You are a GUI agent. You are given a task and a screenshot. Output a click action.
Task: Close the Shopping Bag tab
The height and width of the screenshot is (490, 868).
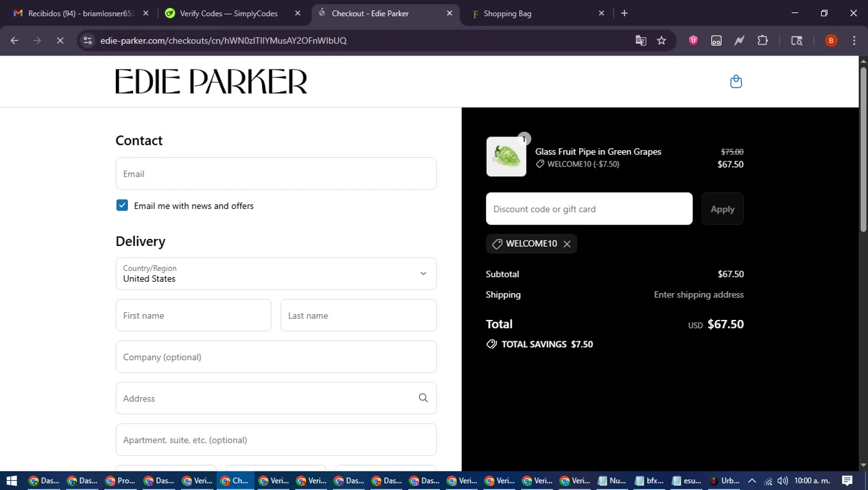click(601, 13)
